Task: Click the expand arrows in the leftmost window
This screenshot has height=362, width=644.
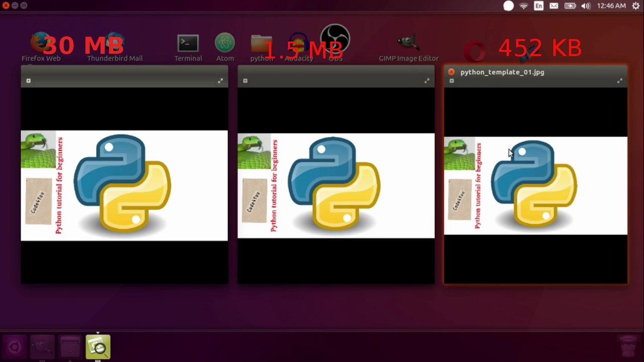Action: coord(220,81)
